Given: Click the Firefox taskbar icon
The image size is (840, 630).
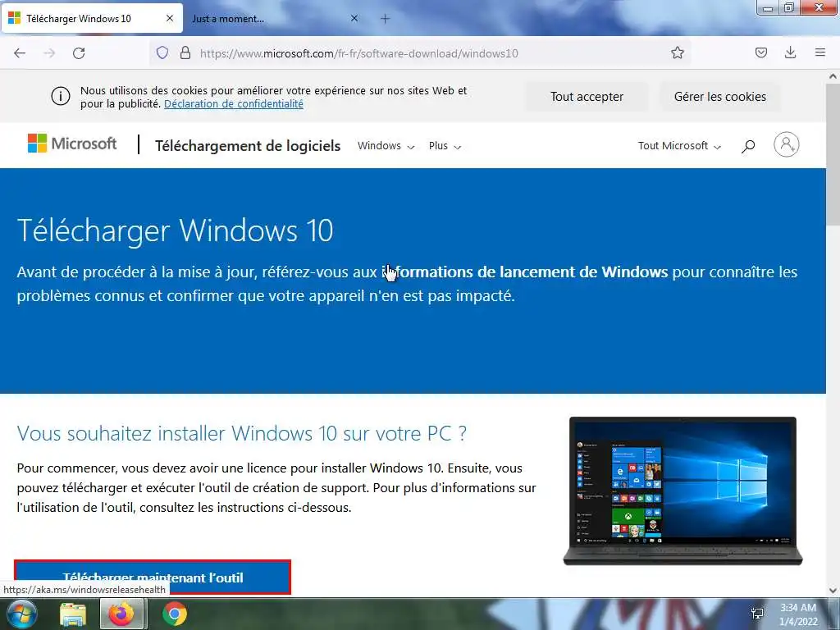Looking at the screenshot, I should click(121, 614).
